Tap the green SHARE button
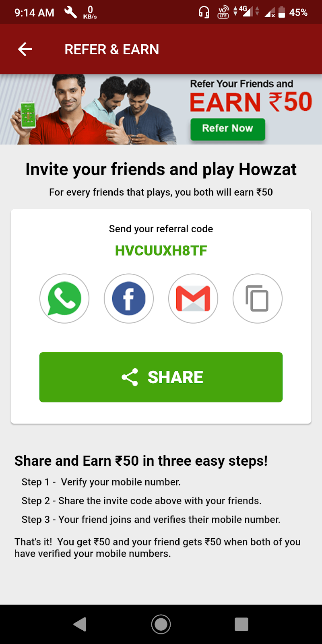This screenshot has height=644, width=322. 161,377
